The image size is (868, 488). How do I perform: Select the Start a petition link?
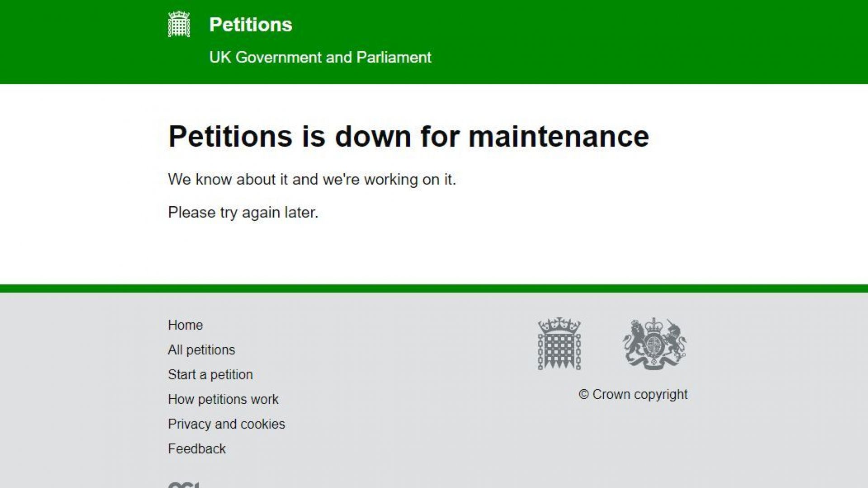pyautogui.click(x=210, y=375)
